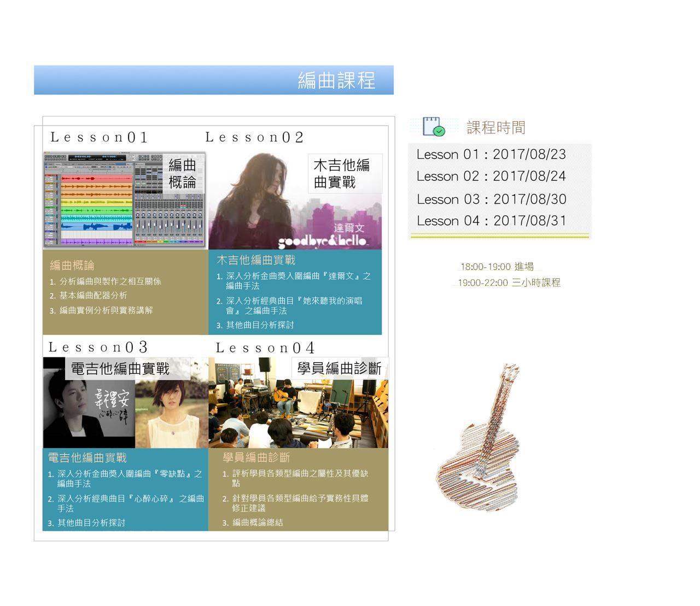Click the 編曲概論 label over the DAW image

tap(182, 174)
